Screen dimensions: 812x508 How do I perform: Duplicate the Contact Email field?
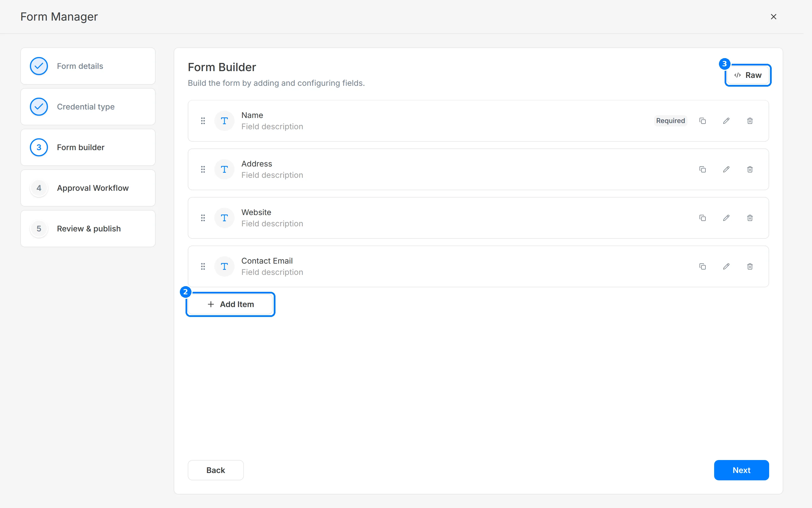coord(702,266)
